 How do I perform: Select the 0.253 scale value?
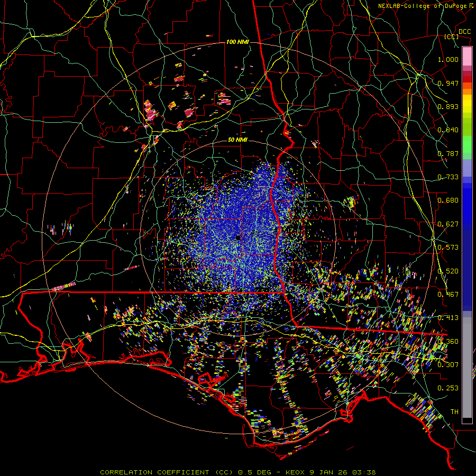[448, 388]
